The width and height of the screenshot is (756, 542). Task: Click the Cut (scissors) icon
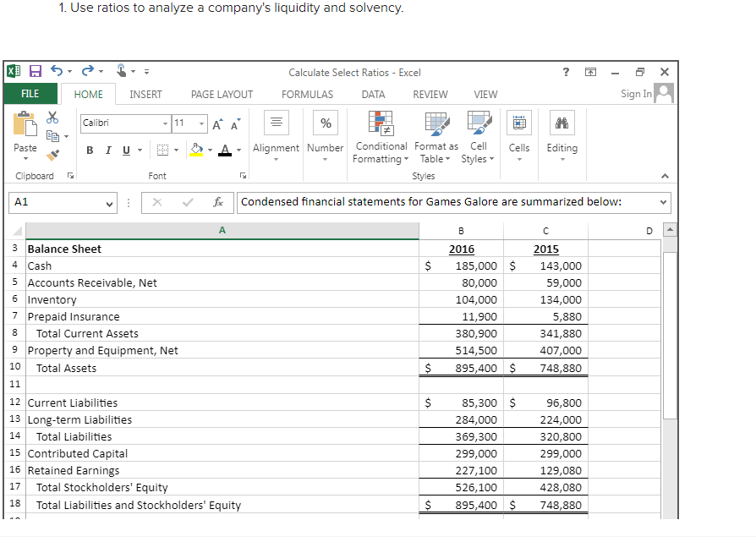coord(52,118)
